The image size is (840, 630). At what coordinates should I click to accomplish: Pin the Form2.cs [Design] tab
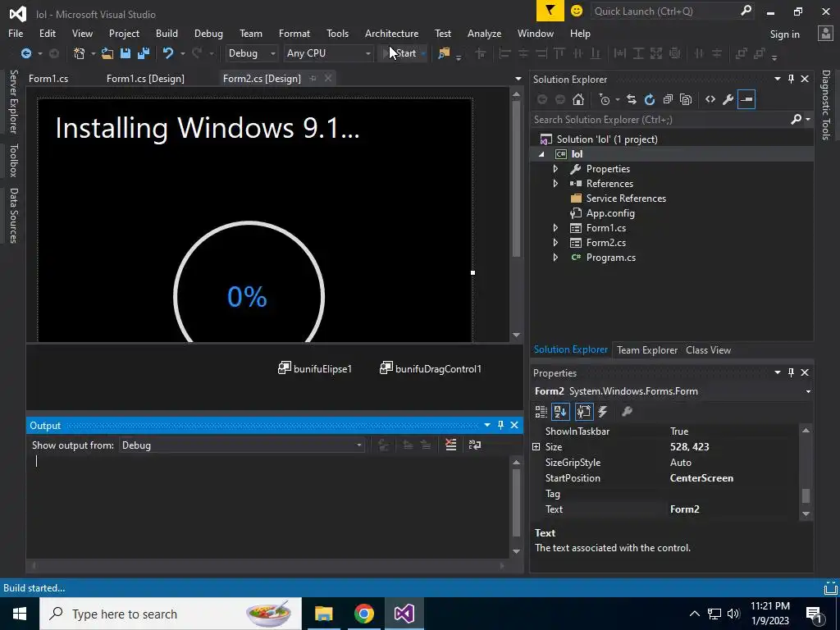313,78
